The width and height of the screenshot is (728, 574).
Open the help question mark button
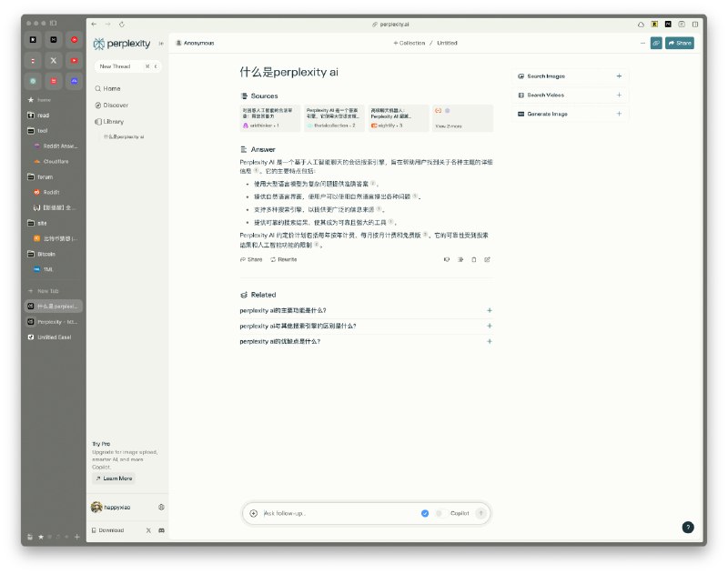coord(688,527)
